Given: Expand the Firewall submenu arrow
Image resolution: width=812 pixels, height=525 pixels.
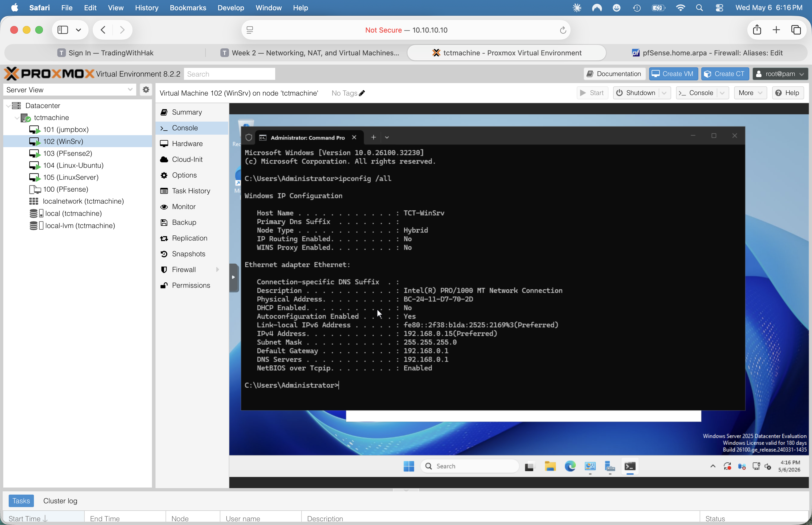Looking at the screenshot, I should (217, 270).
